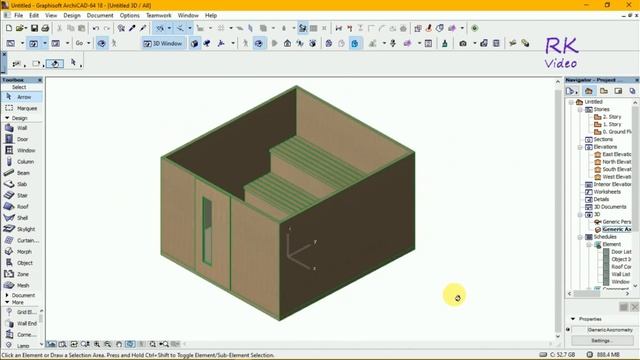Click the 3D Window button

point(163,43)
